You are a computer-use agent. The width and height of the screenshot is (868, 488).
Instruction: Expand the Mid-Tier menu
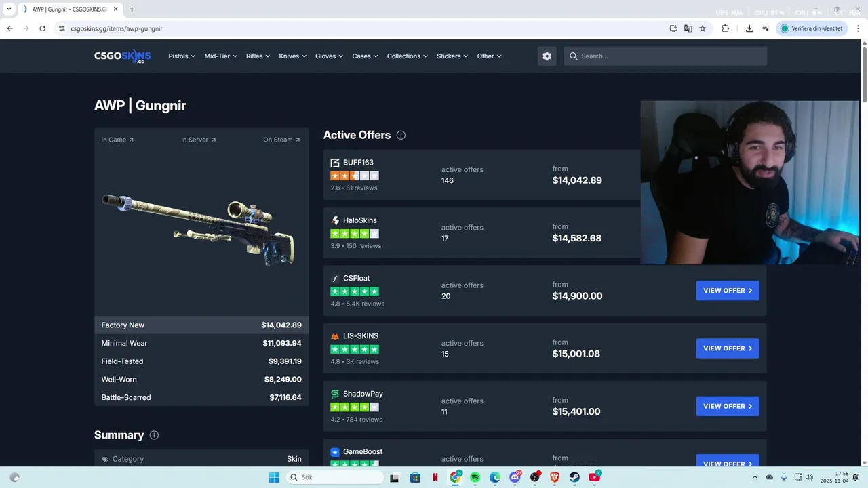pyautogui.click(x=221, y=56)
